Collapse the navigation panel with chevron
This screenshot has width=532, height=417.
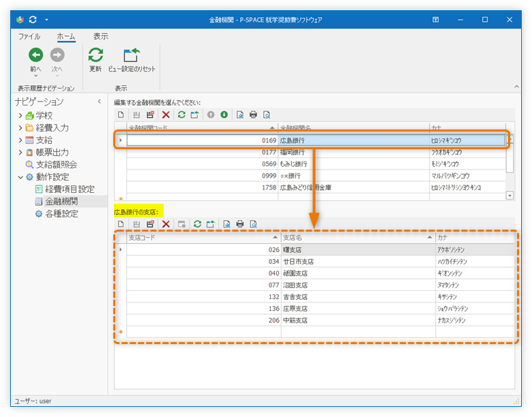tap(99, 102)
